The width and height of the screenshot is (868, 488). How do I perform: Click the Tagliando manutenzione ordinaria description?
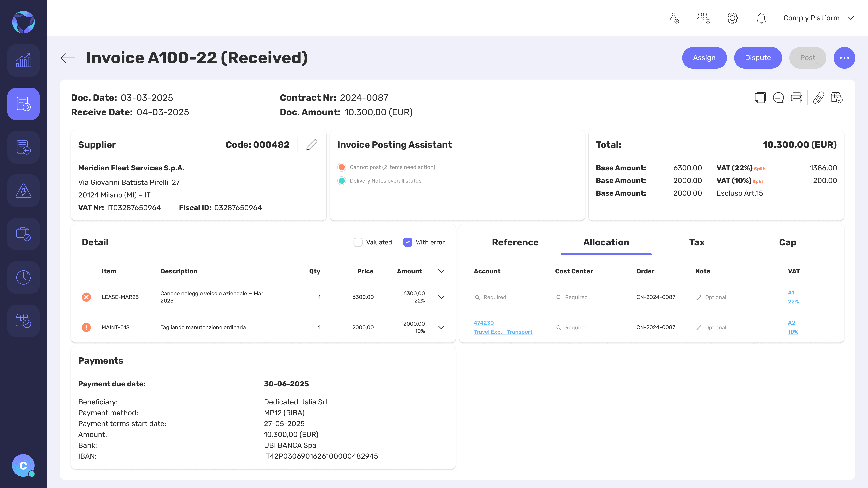203,327
